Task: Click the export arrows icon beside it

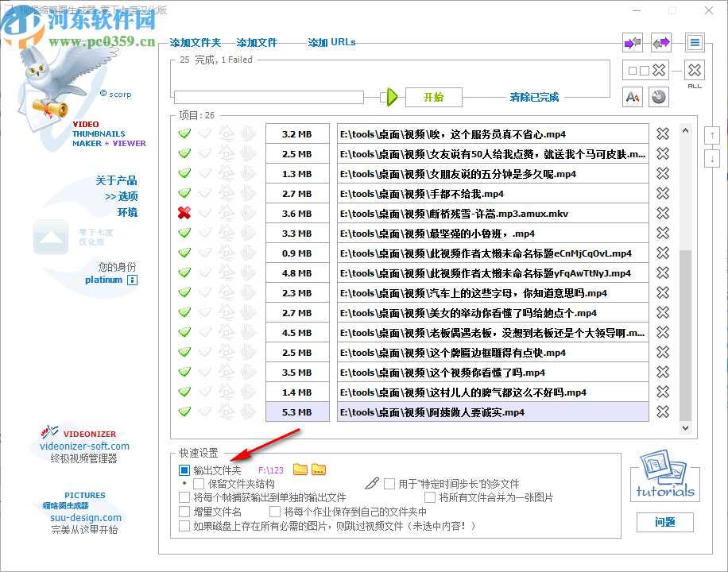Action: pyautogui.click(x=660, y=42)
